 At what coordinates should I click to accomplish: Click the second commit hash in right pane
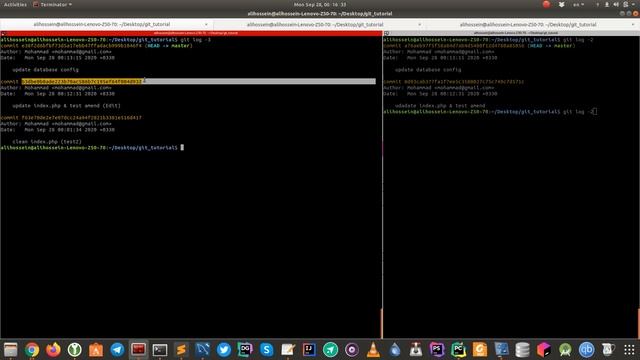[464, 82]
